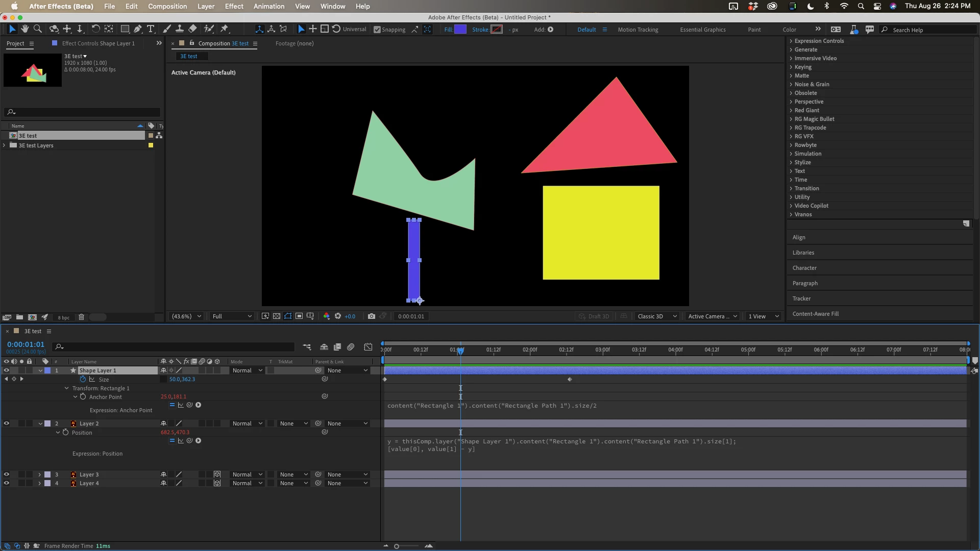Click the snapshot camera icon
980x551 pixels.
click(x=372, y=316)
